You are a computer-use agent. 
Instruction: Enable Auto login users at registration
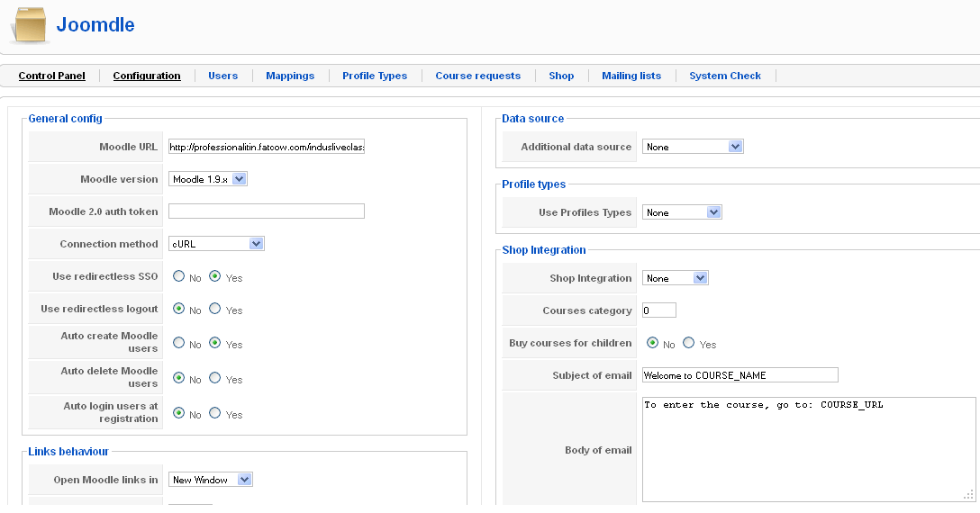click(215, 413)
